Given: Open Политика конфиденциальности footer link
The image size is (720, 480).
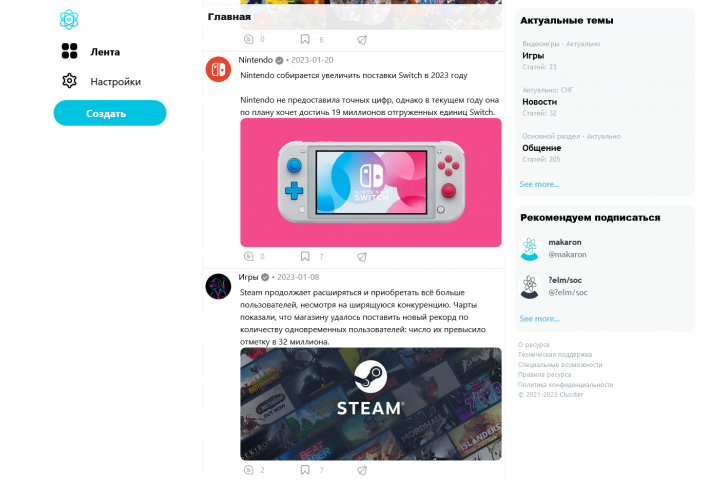Looking at the screenshot, I should point(565,384).
